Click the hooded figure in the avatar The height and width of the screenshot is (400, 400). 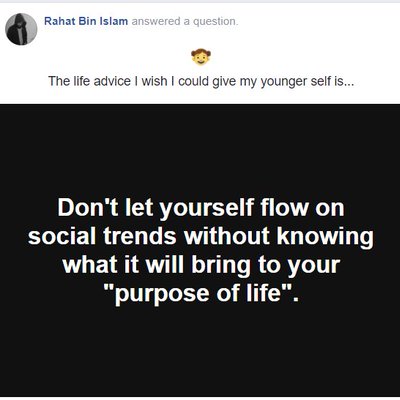[x=17, y=31]
